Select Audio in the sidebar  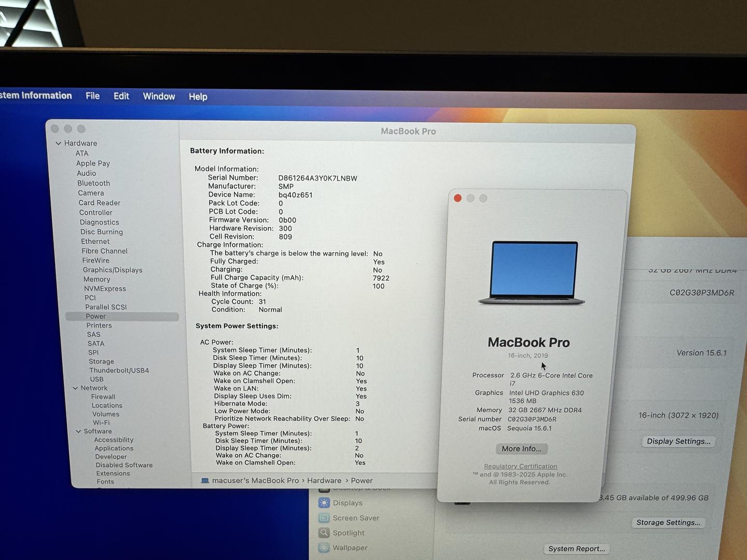(x=86, y=173)
